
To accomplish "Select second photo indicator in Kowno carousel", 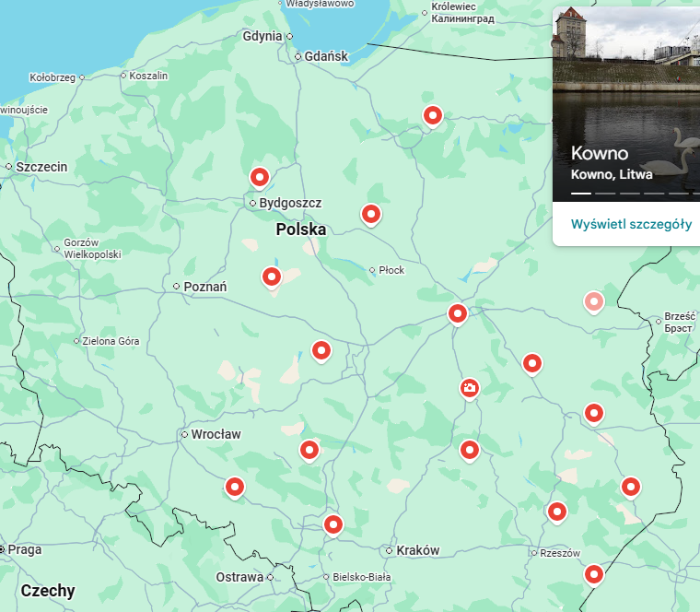I will (605, 194).
